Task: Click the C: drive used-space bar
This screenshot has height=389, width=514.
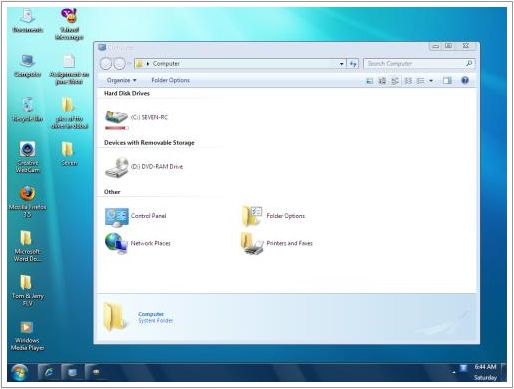Action: point(117,128)
